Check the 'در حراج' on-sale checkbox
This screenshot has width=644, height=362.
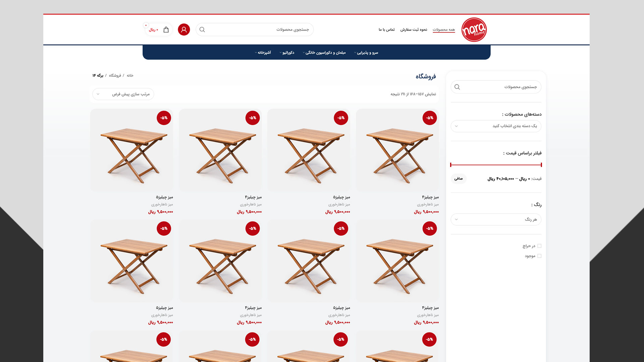pos(539,246)
